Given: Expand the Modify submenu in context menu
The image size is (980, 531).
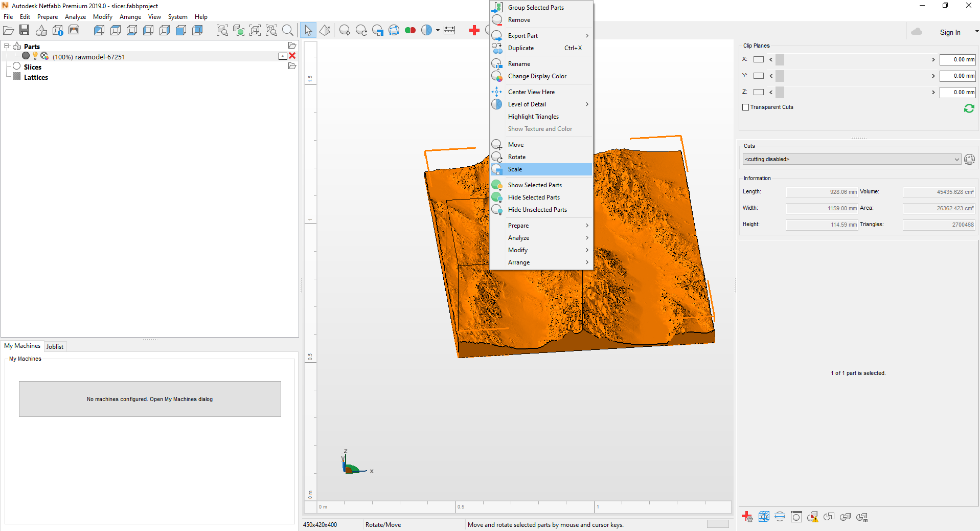Looking at the screenshot, I should [541, 250].
